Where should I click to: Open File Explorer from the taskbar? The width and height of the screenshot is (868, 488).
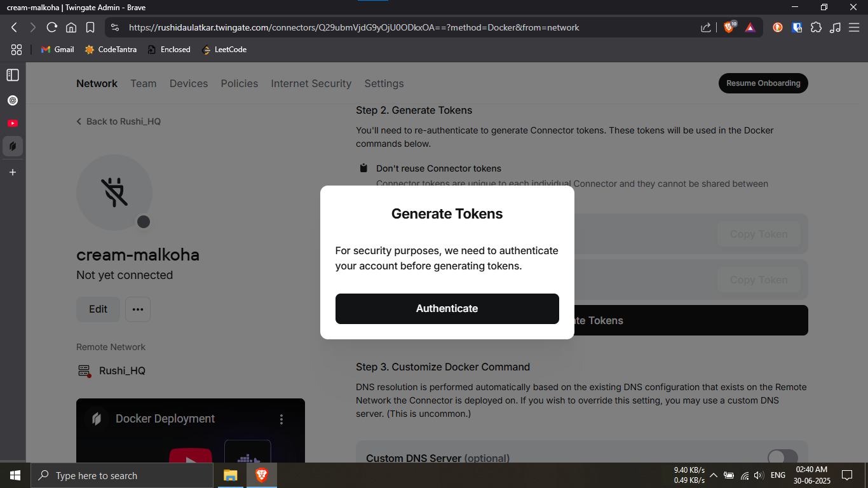tap(230, 475)
